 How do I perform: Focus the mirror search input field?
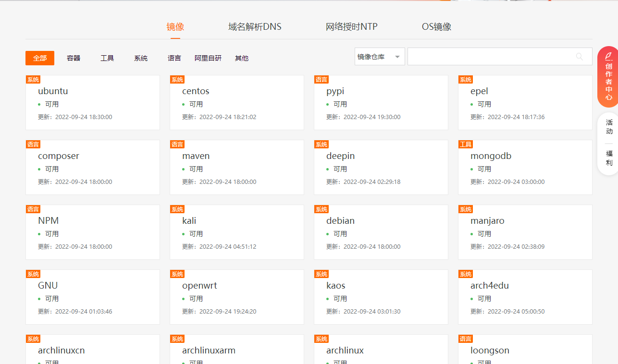coord(500,57)
